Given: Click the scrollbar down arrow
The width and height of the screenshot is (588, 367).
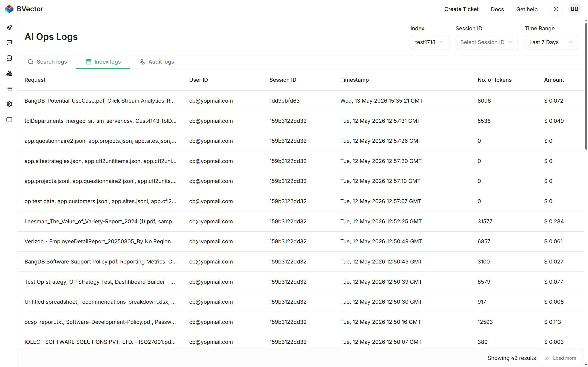Looking at the screenshot, I should click(586, 365).
